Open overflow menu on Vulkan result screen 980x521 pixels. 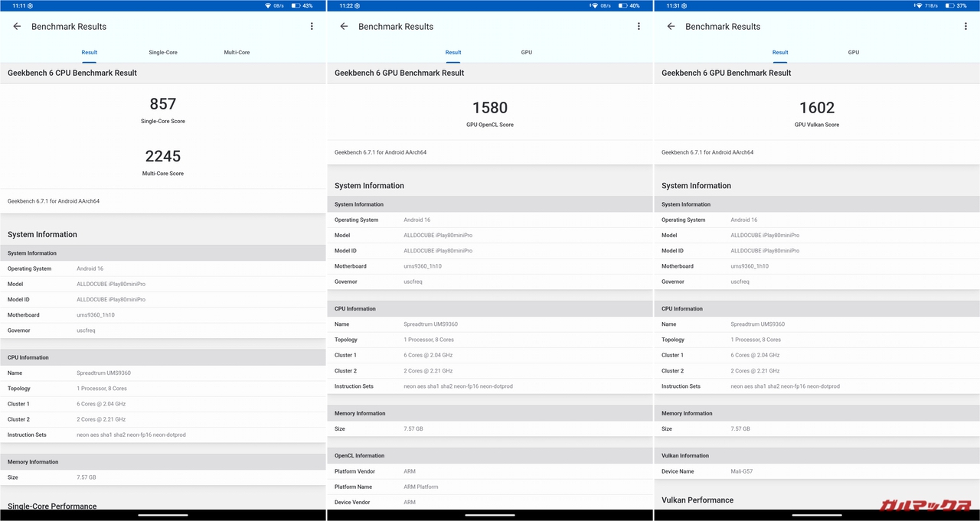(x=965, y=26)
